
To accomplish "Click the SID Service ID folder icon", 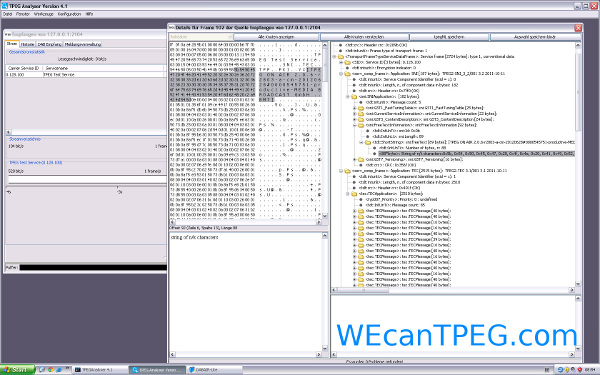I will tap(347, 62).
